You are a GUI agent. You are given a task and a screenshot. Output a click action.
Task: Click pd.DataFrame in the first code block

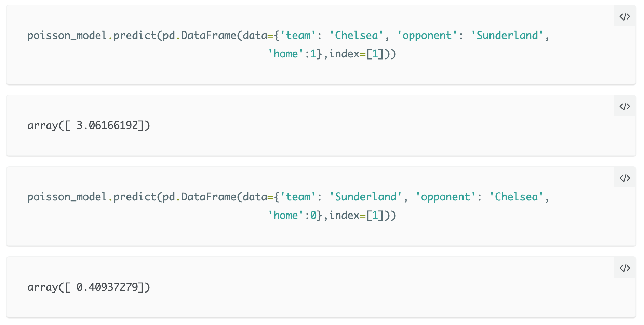coord(199,36)
